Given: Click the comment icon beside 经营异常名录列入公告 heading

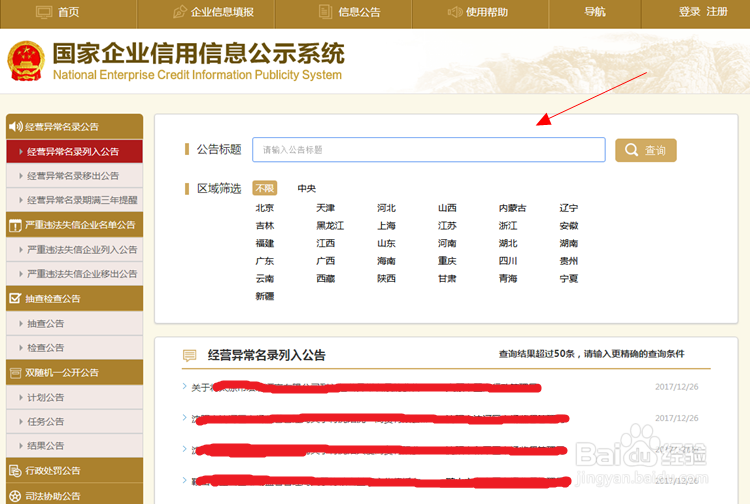Looking at the screenshot, I should (190, 355).
